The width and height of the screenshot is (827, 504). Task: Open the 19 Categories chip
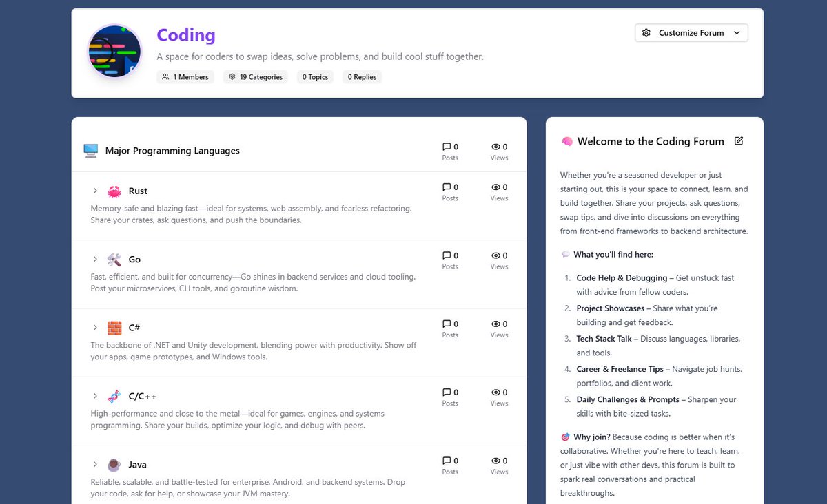click(x=256, y=76)
